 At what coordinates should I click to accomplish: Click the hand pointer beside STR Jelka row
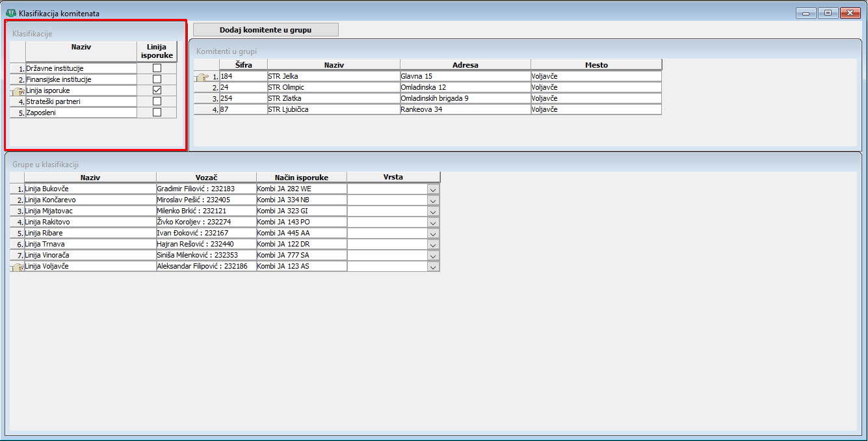click(202, 77)
